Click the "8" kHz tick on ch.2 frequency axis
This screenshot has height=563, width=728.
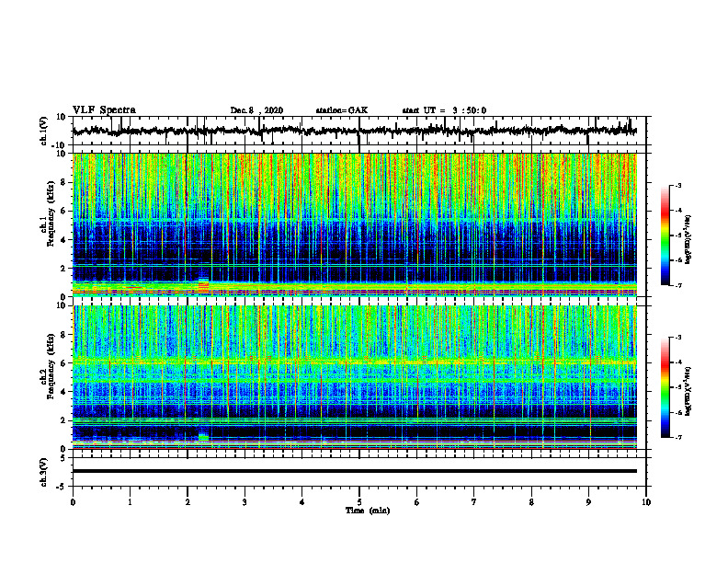point(63,335)
